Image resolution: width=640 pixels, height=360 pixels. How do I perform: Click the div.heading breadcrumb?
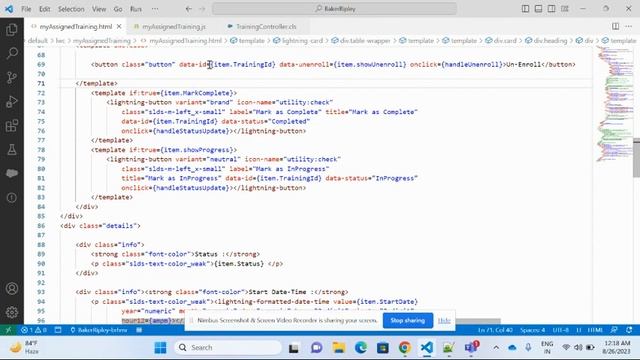click(x=546, y=40)
